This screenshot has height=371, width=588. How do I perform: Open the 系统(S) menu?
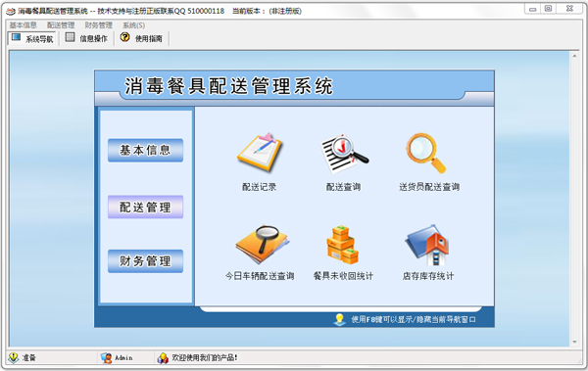tap(134, 25)
